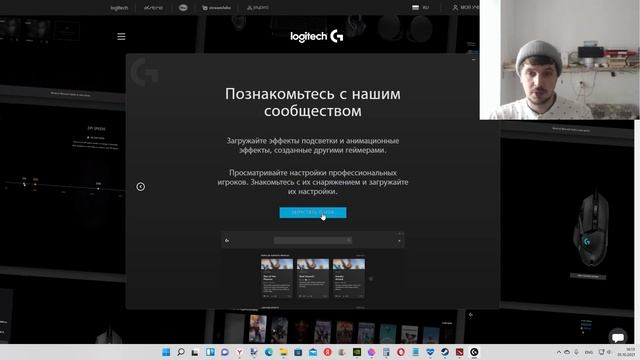Open the Streamlabs link in the top bar
Image resolution: width=640 pixels, height=360 pixels.
click(216, 8)
